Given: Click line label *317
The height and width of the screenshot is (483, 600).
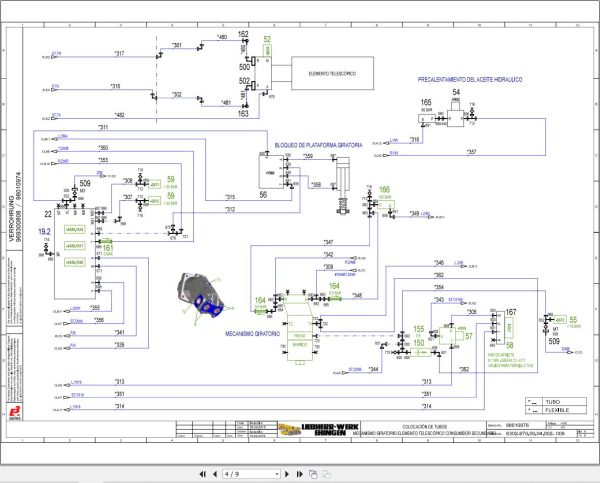Looking at the screenshot, I should pos(119,54).
